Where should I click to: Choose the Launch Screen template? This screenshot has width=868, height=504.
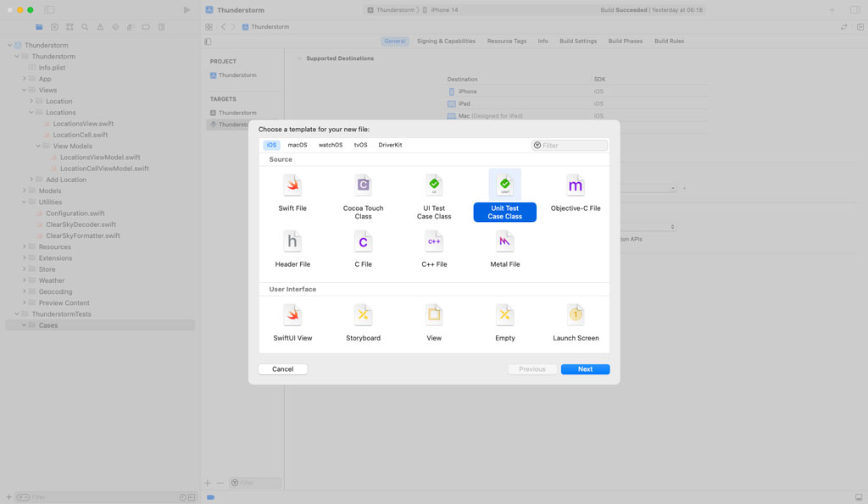pyautogui.click(x=576, y=316)
